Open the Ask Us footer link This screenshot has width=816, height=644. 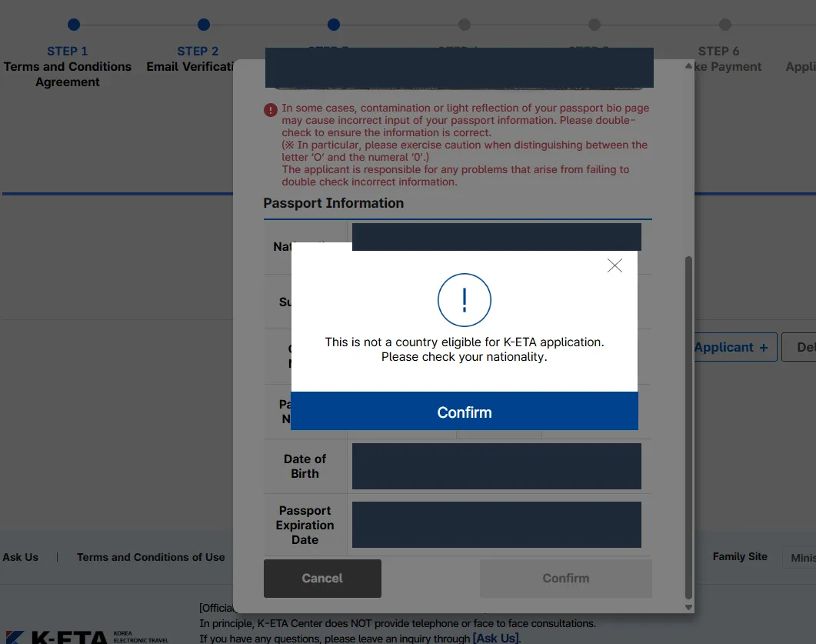(20, 557)
